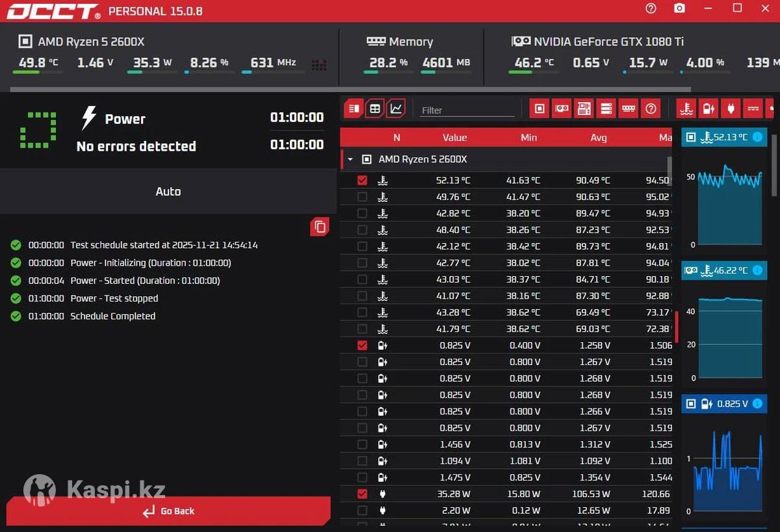Viewport: 780px width, 532px height.
Task: Click info icon on 0.825 V graph
Action: [757, 404]
